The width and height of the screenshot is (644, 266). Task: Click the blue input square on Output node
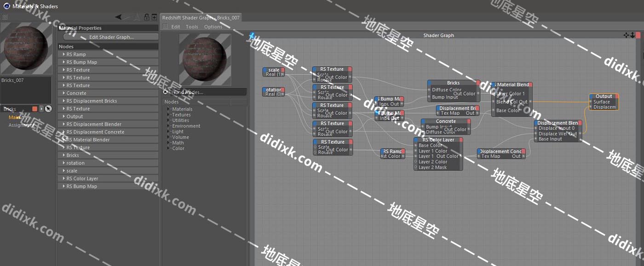pos(592,96)
